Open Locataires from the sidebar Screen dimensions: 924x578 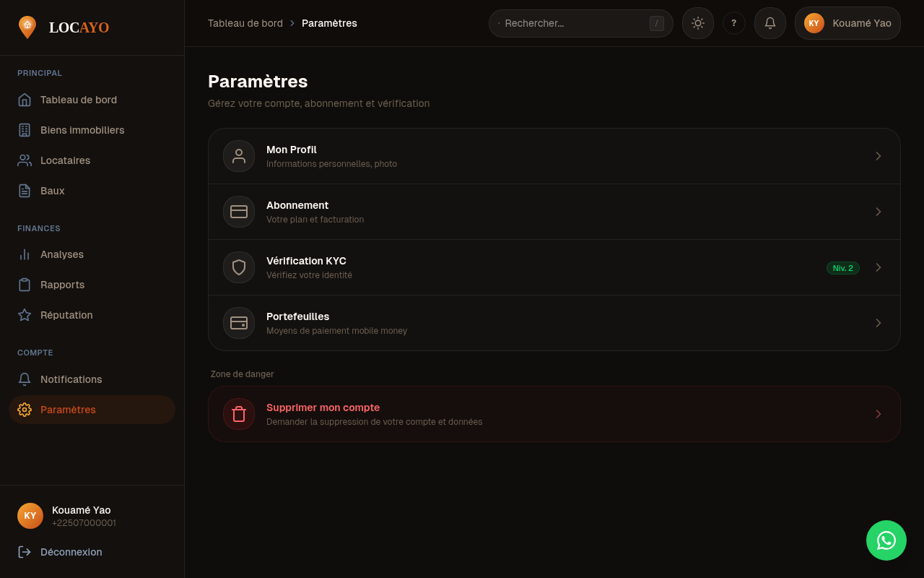coord(65,160)
